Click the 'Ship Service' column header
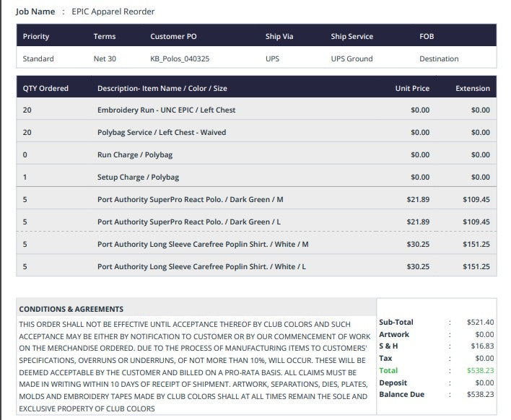This screenshot has width=511, height=420. [352, 36]
